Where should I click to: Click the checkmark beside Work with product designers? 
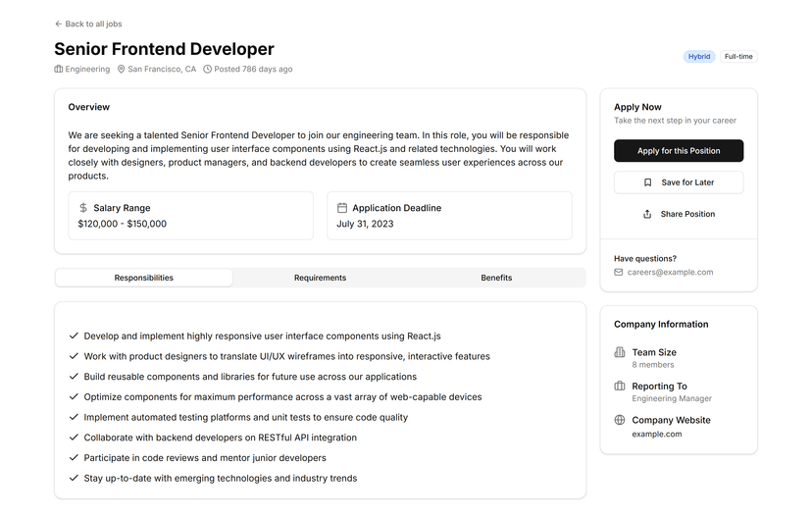point(74,356)
